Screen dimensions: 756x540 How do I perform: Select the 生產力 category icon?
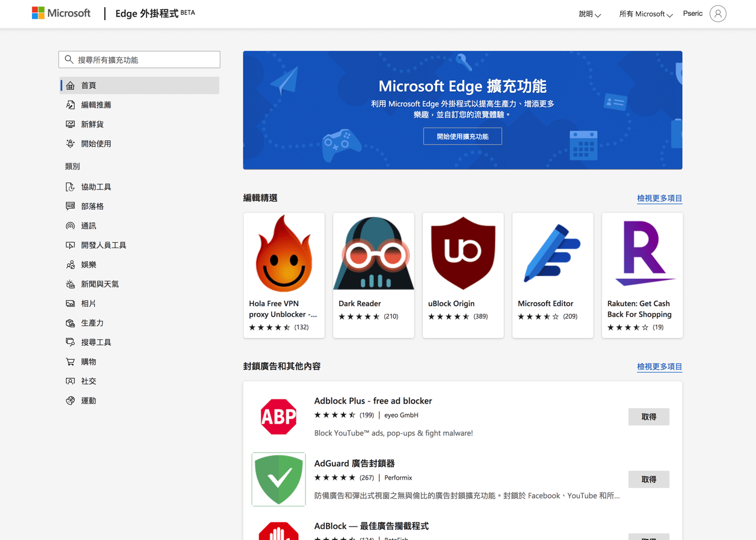[69, 323]
